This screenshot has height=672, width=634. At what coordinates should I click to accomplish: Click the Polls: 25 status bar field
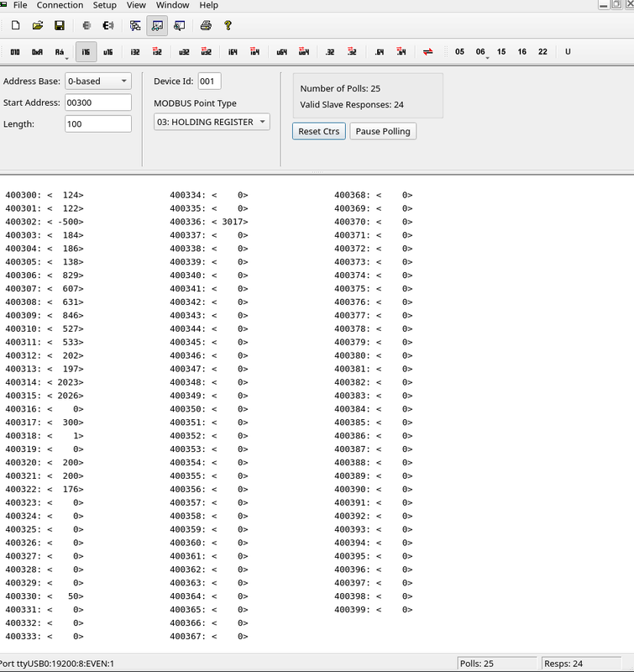[497, 664]
